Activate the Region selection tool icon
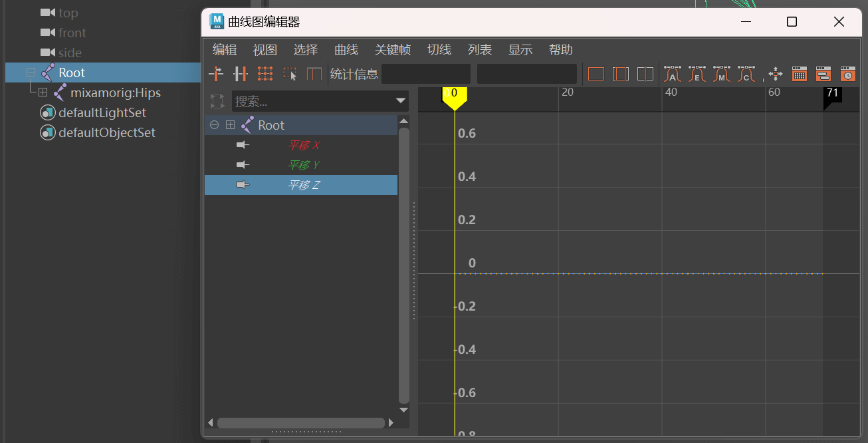868x443 pixels. 290,74
